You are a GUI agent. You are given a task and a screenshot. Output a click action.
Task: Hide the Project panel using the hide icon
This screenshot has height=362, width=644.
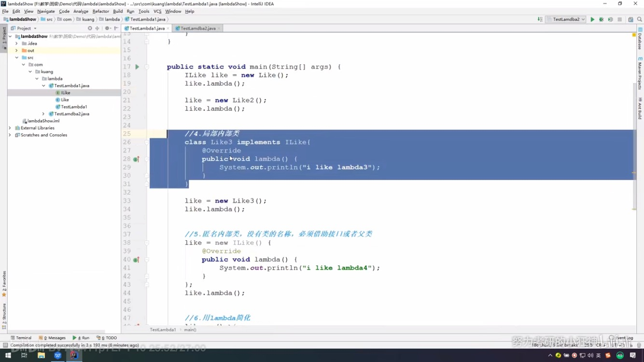116,28
